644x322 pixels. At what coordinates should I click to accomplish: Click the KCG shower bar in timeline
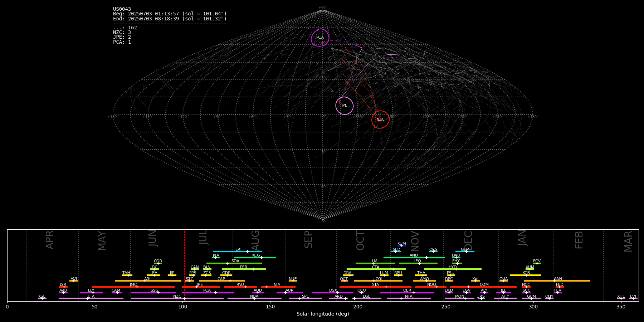(255, 258)
